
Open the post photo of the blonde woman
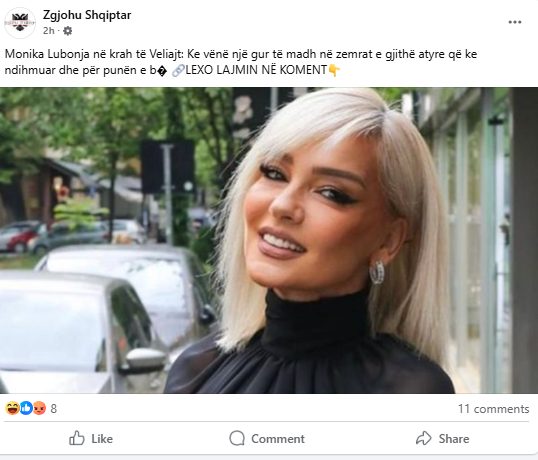[x=269, y=240]
